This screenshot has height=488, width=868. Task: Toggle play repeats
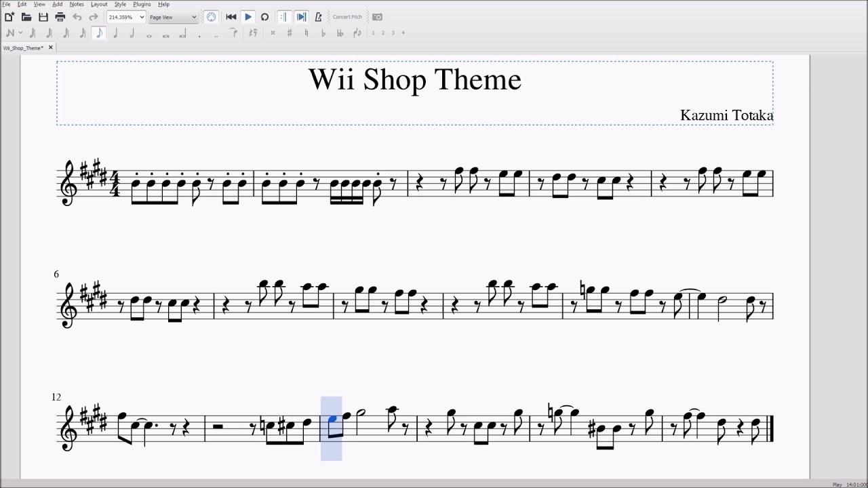pos(284,17)
